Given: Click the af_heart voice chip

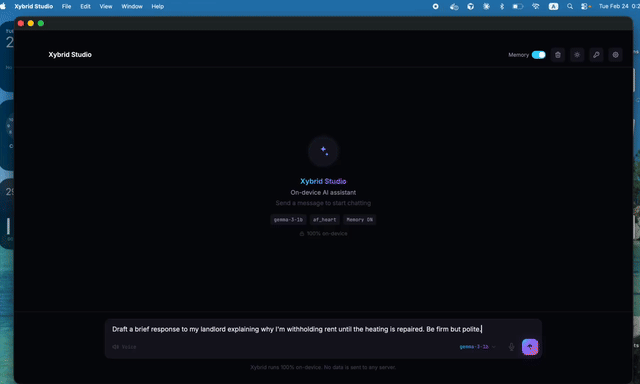Looking at the screenshot, I should tap(324, 220).
